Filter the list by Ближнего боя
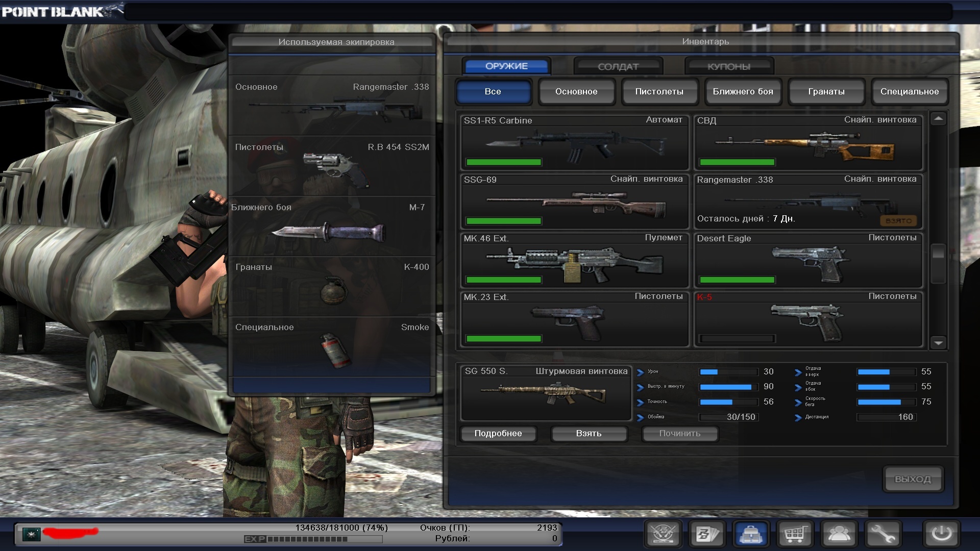This screenshot has width=980, height=551. point(743,91)
